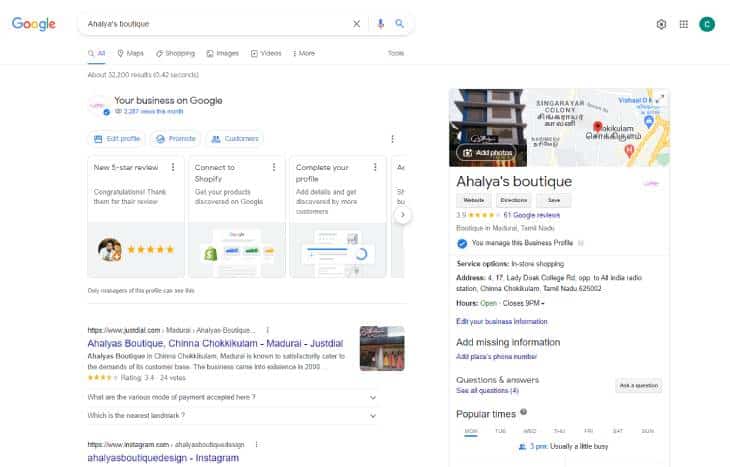Open options on Complete your profile card

click(x=375, y=167)
